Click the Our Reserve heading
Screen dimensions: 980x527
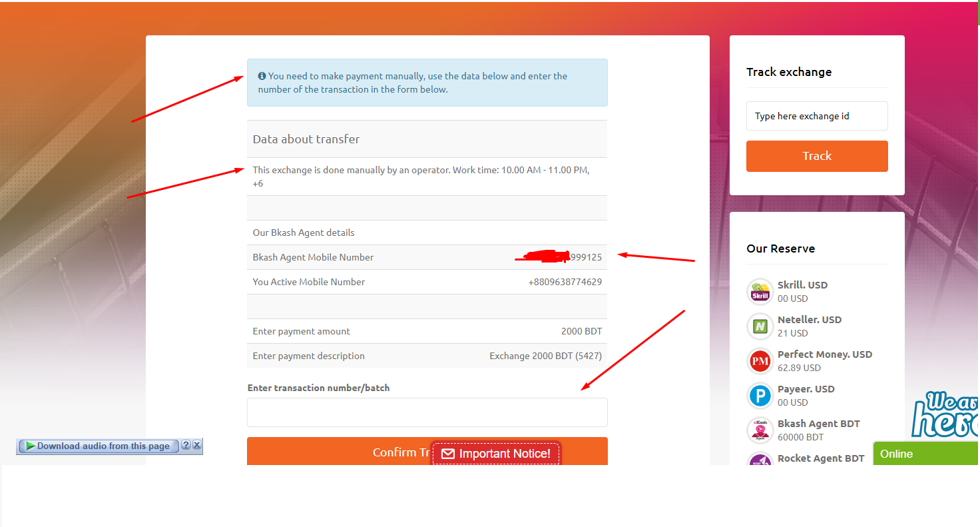[x=781, y=249]
